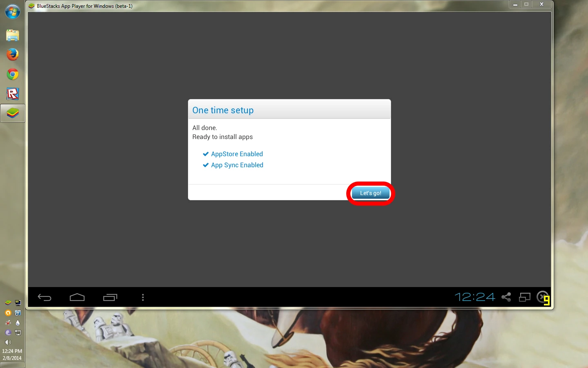Click the blue 12:24 clock in BlueStacks
Viewport: 588px width, 368px height.
[x=475, y=297]
